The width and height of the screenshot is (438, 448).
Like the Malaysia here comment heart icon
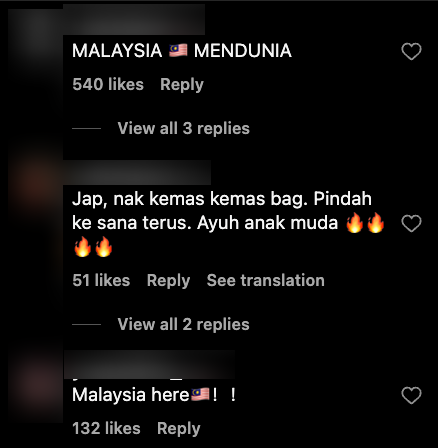pyautogui.click(x=411, y=395)
